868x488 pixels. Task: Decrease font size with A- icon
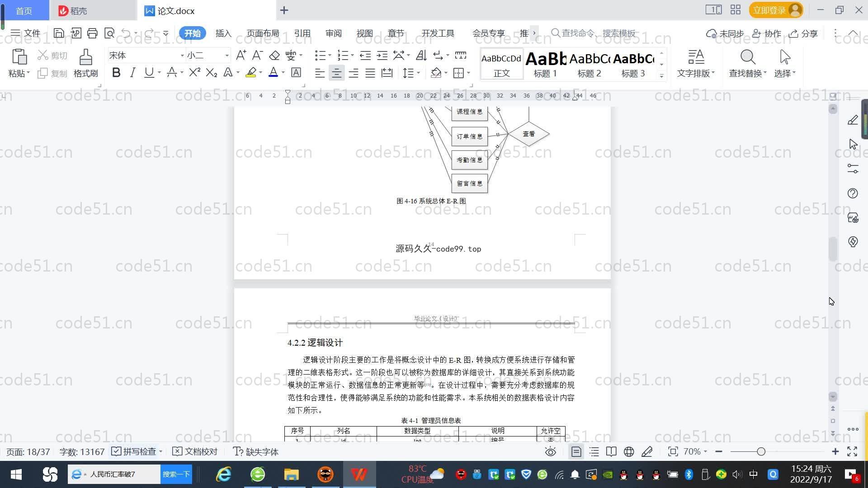[257, 56]
